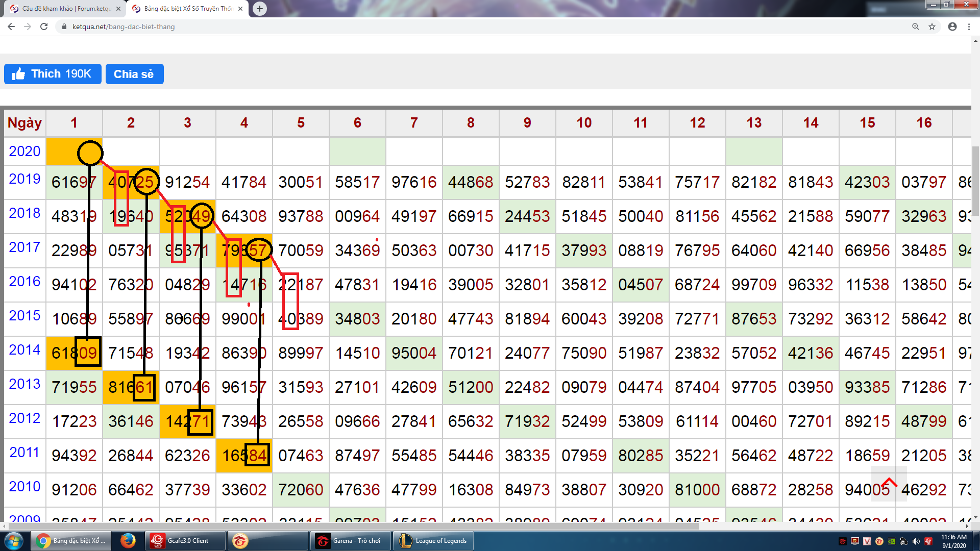Image resolution: width=980 pixels, height=551 pixels.
Task: Click the Thích 190K like button
Action: [53, 74]
